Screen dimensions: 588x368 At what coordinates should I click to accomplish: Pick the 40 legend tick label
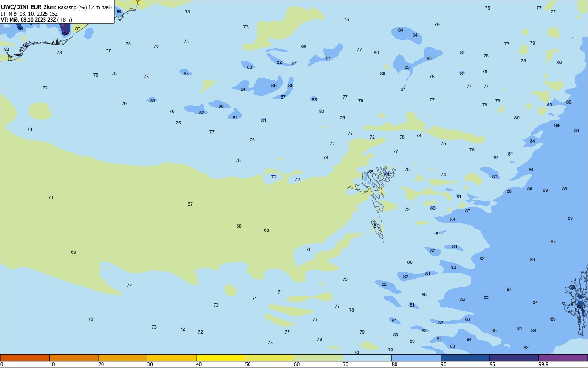point(199,364)
